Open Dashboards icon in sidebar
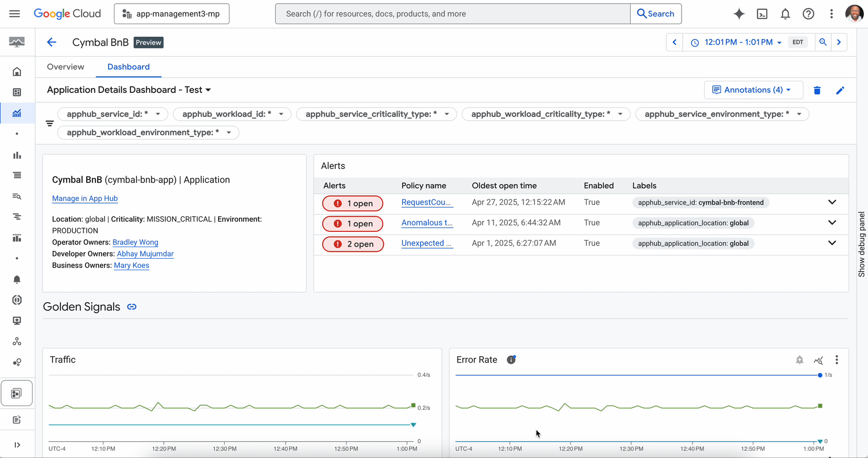Viewport: 868px width, 458px height. [17, 92]
